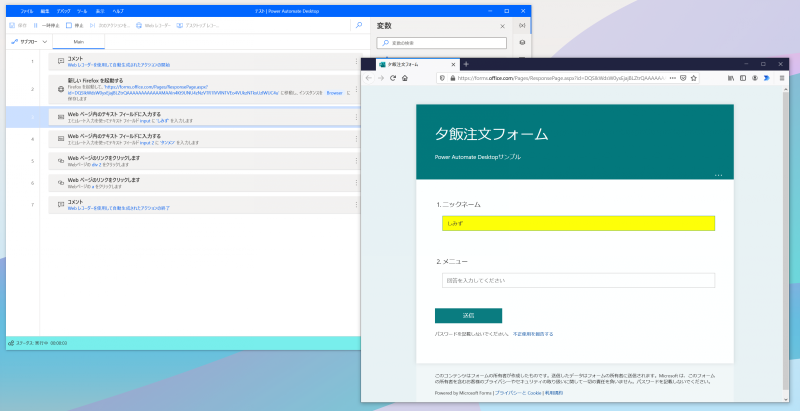Image resolution: width=800 pixels, height=411 pixels.
Task: Stop the flow with 停止 button
Action: coord(74,25)
